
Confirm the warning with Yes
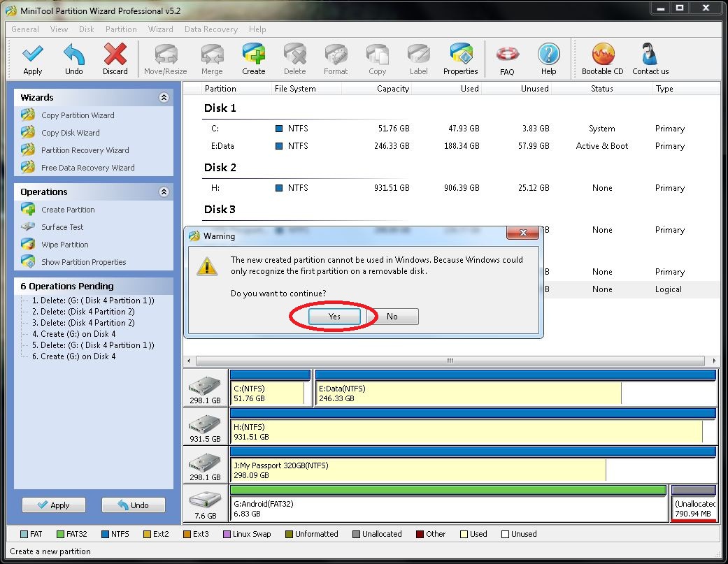point(334,317)
